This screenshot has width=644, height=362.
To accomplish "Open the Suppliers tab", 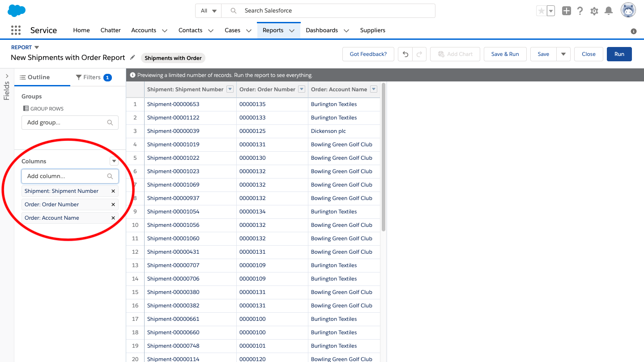I will click(x=373, y=30).
